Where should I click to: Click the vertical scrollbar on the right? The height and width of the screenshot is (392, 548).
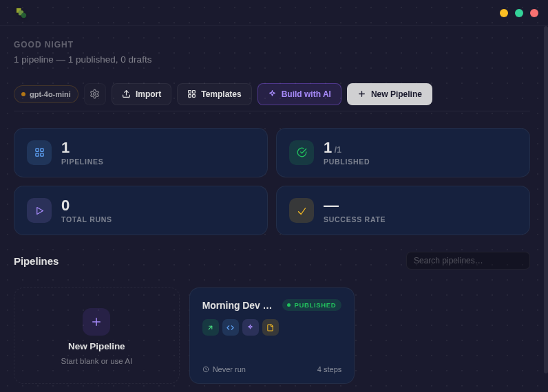point(545,199)
